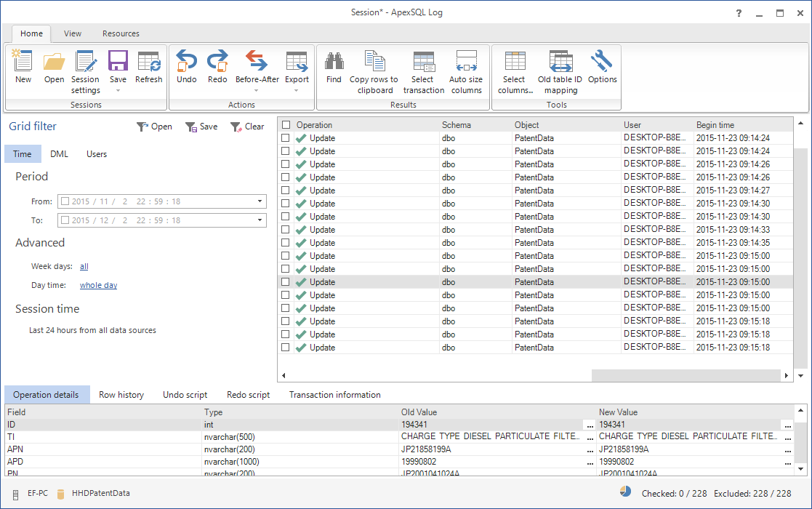This screenshot has height=509, width=812.
Task: Open the Redo script tab
Action: [248, 395]
